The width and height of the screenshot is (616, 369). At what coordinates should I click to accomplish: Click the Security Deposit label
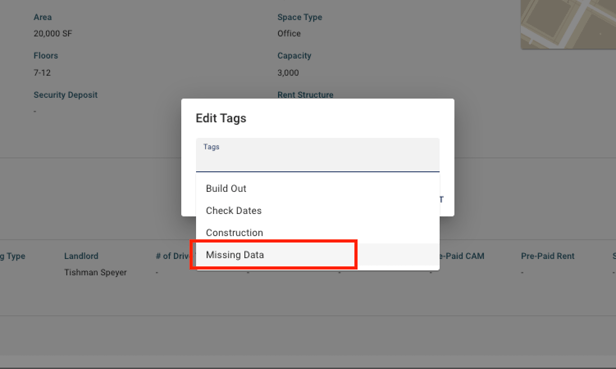[x=65, y=95]
